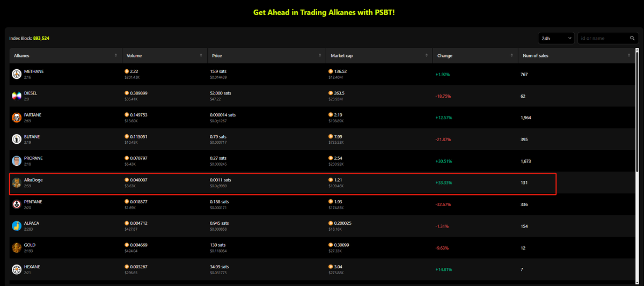Open the METHANE token name

point(34,71)
